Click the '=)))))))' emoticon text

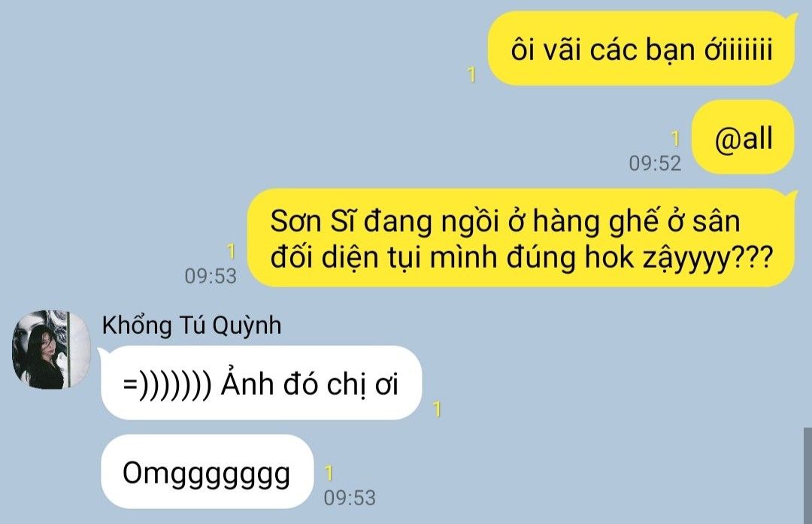(167, 385)
